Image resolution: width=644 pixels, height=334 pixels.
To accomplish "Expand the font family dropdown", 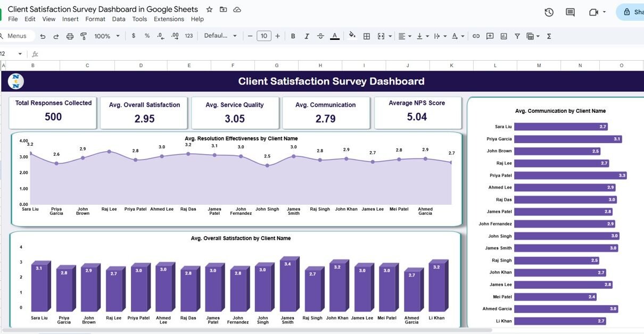I will 220,36.
